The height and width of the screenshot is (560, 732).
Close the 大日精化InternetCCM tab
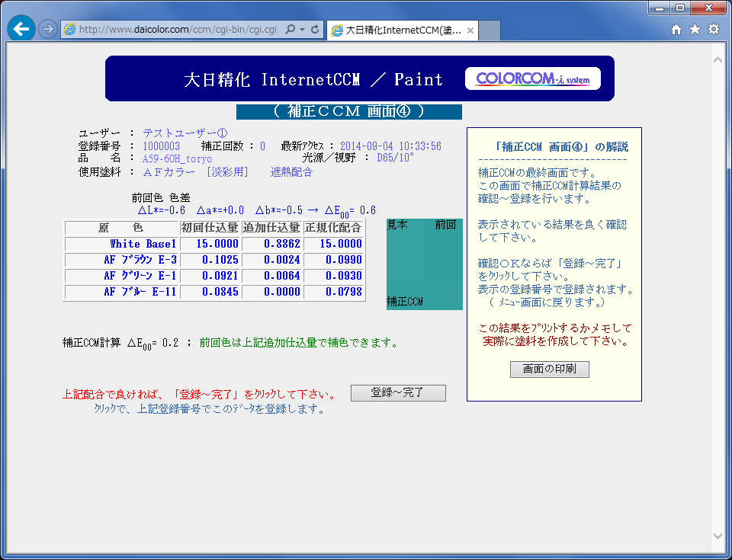click(x=470, y=30)
